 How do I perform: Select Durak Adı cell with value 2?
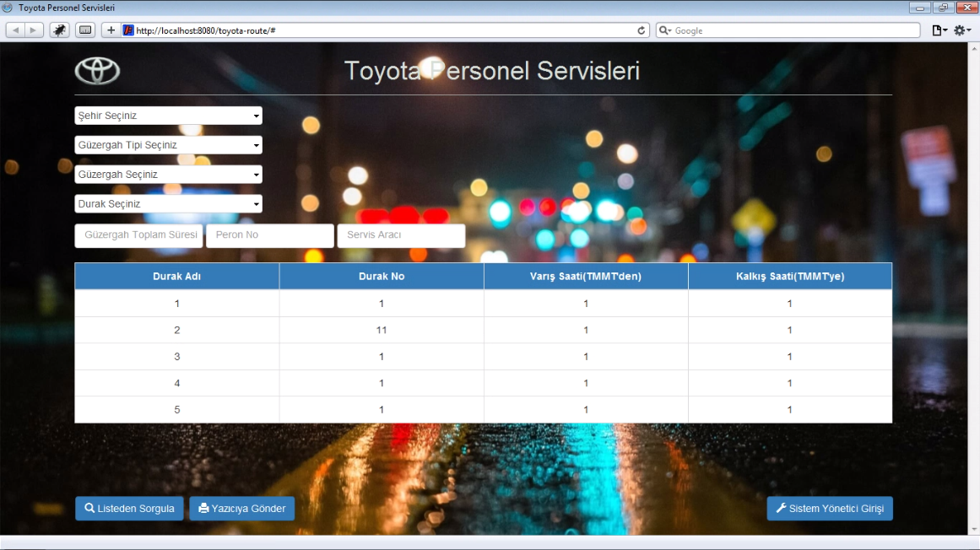click(x=177, y=330)
